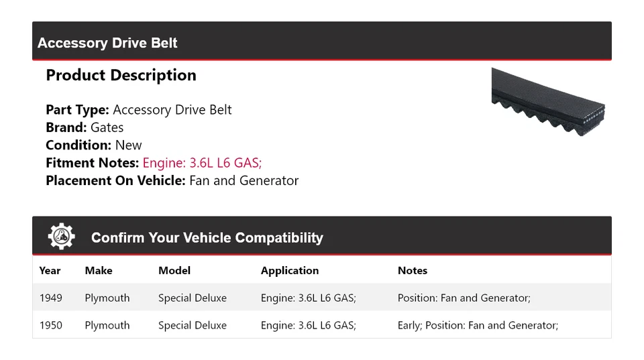Image resolution: width=644 pixels, height=360 pixels.
Task: Select the 1950 year cell
Action: pos(51,325)
